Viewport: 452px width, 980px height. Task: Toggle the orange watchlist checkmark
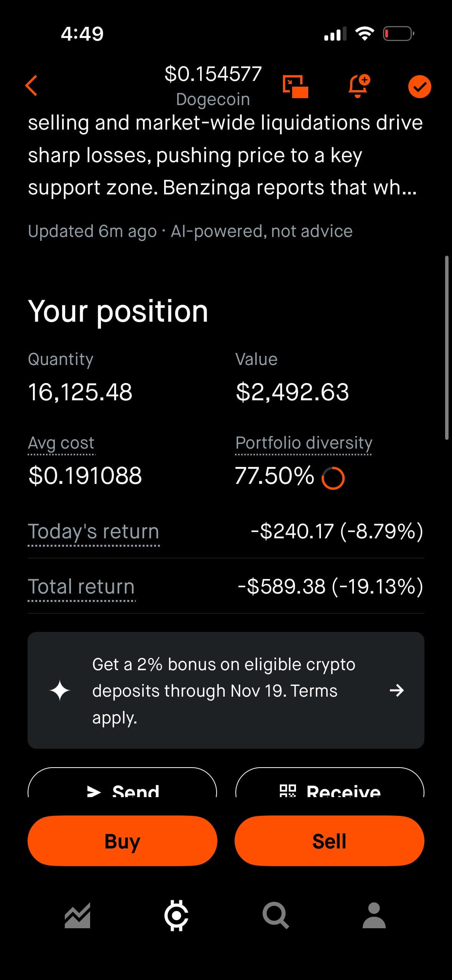point(419,87)
